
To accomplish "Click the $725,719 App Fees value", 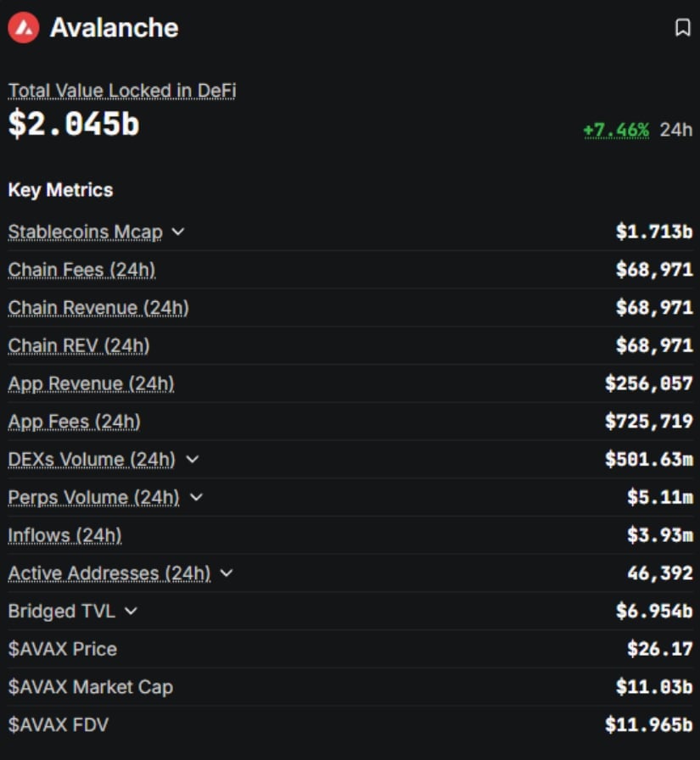I will [x=649, y=422].
